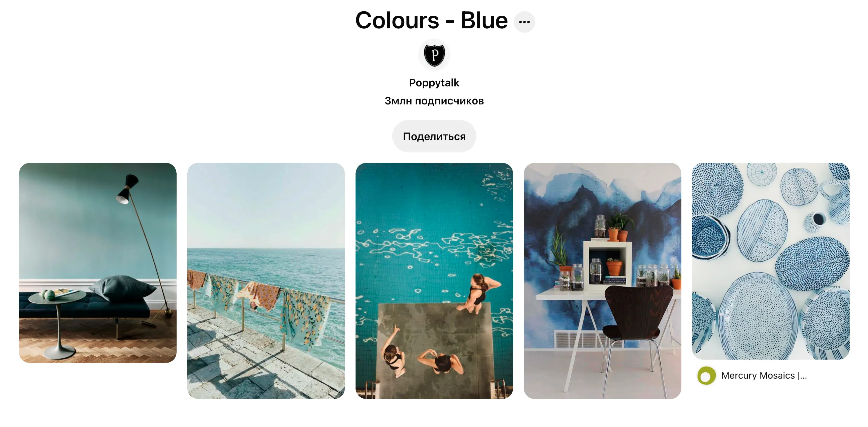Click the Поделиться share button
868x427 pixels.
[x=434, y=136]
